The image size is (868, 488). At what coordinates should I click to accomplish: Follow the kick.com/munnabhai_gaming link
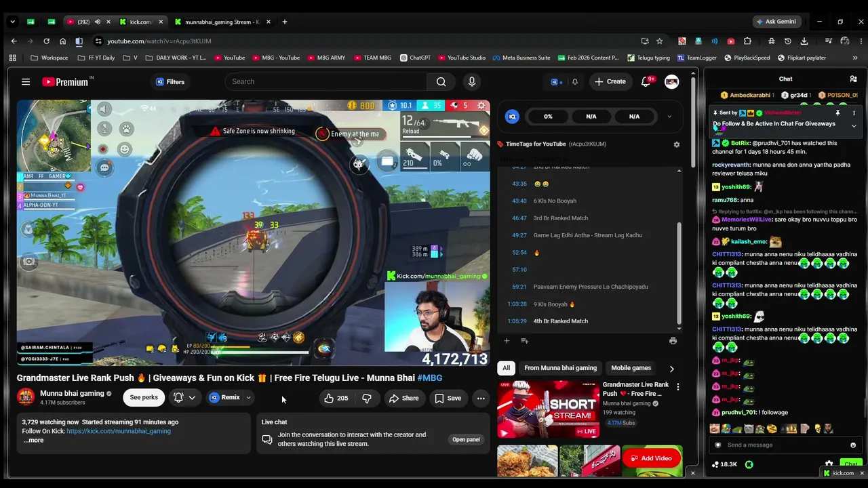click(119, 431)
